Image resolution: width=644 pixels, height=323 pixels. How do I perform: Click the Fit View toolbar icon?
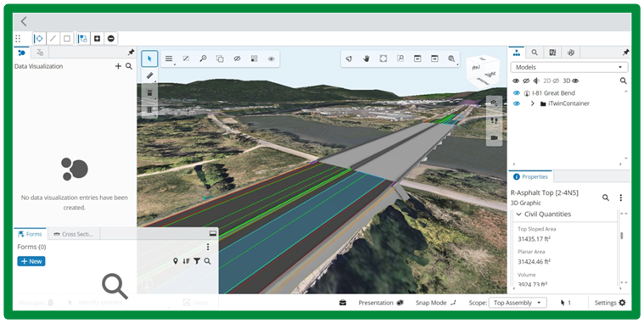pos(384,58)
